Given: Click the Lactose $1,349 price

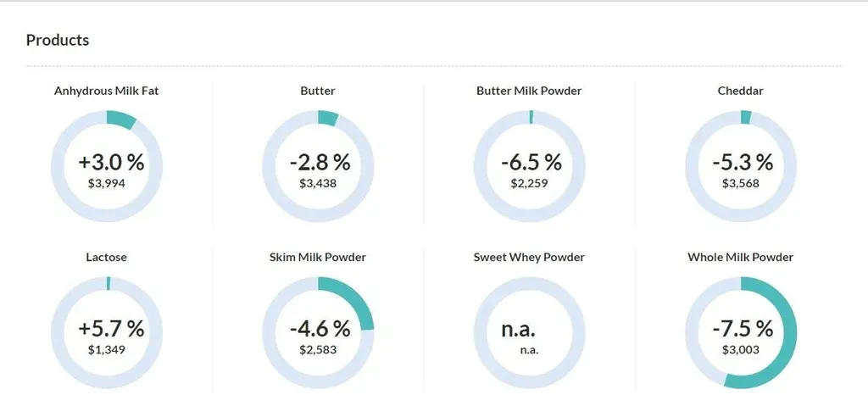Looking at the screenshot, I should point(107,349).
